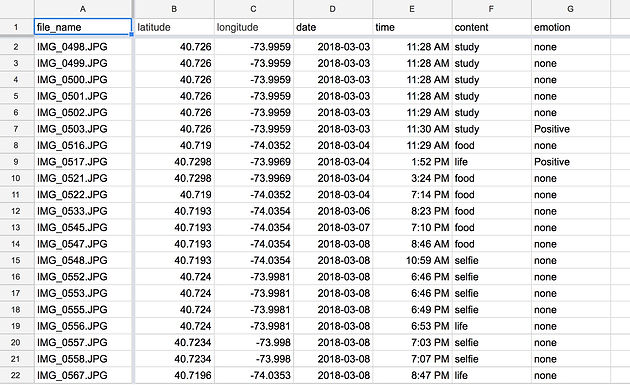This screenshot has width=630, height=385.
Task: Select row 7 header
Action: pos(16,129)
